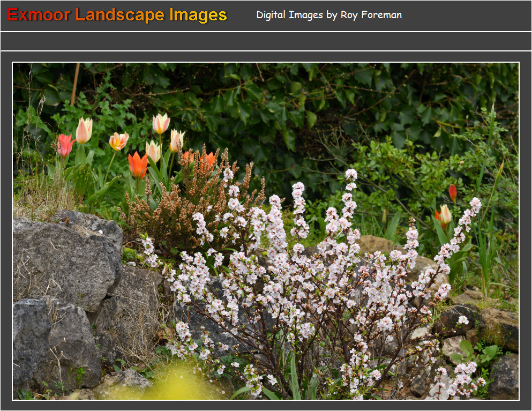Image resolution: width=532 pixels, height=411 pixels.
Task: Click the wooden cane at top left of the photo
Action: (x=75, y=84)
